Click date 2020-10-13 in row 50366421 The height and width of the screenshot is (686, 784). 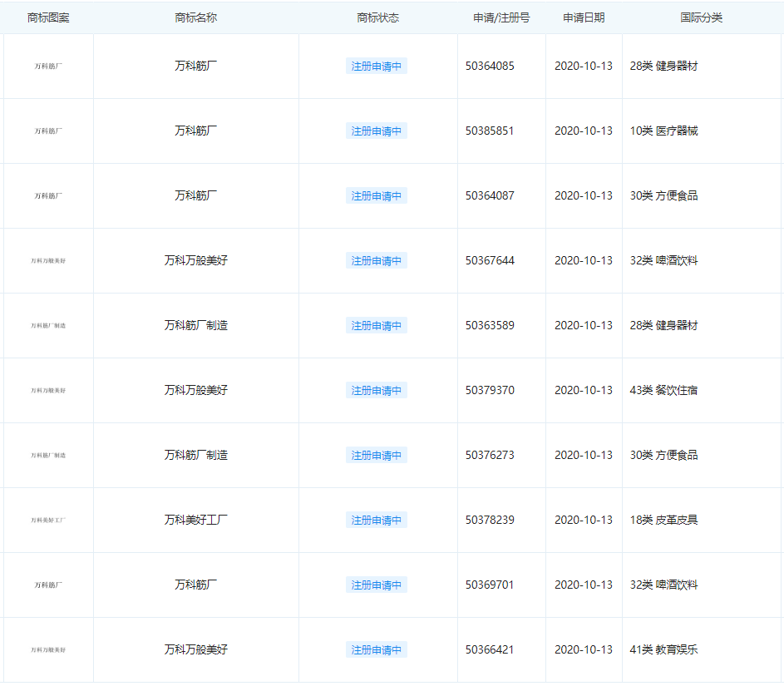coord(584,649)
